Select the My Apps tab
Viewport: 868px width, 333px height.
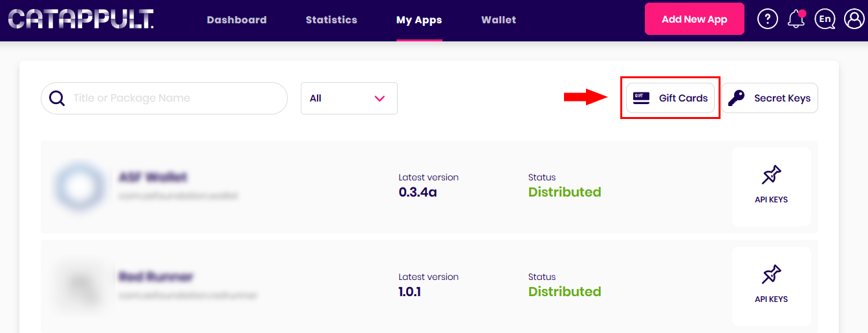pyautogui.click(x=419, y=20)
